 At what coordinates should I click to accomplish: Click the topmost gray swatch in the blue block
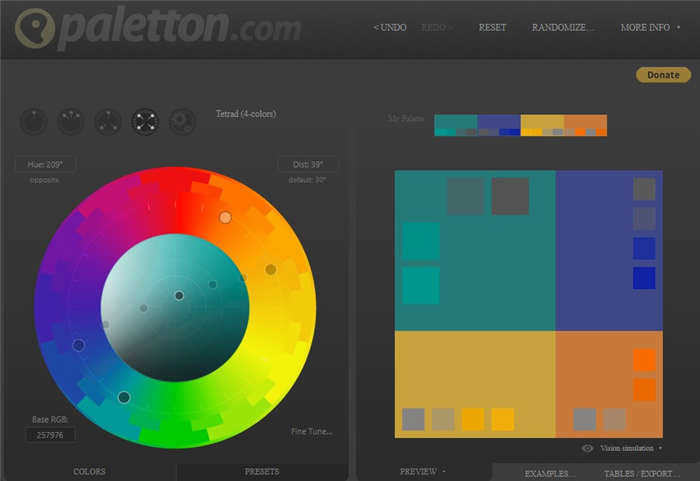coord(644,189)
